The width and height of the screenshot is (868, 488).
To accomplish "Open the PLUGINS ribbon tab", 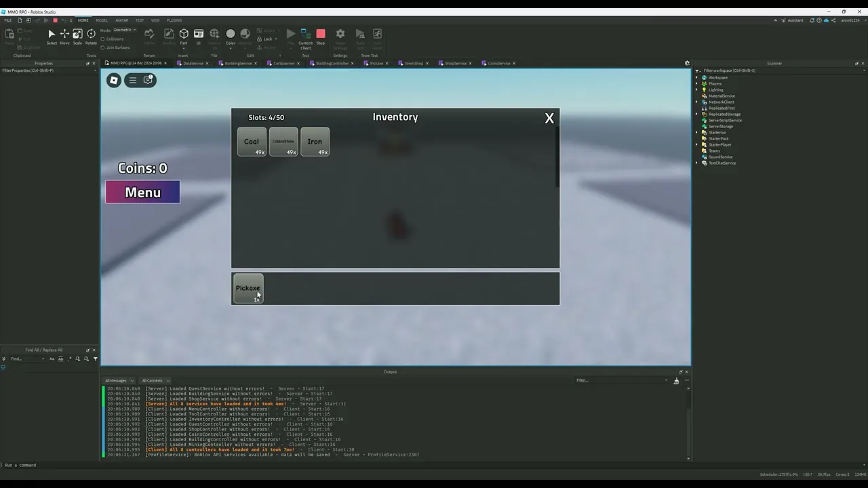I will [174, 20].
